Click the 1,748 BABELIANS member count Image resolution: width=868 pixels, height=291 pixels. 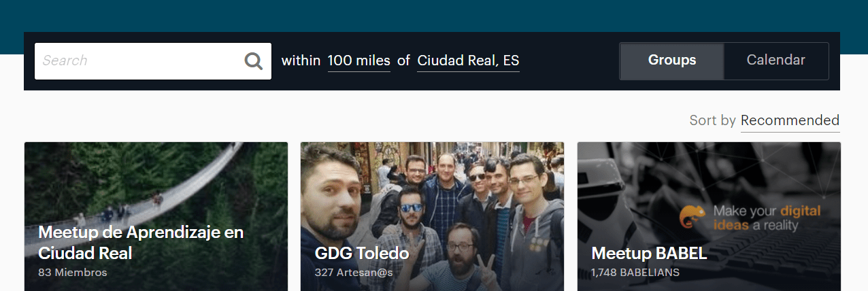(635, 273)
